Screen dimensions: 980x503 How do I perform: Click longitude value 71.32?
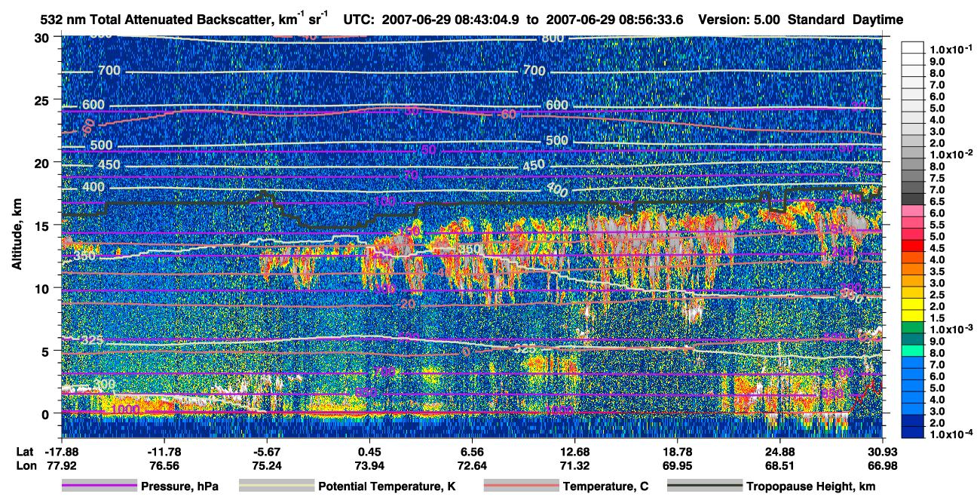(x=574, y=465)
